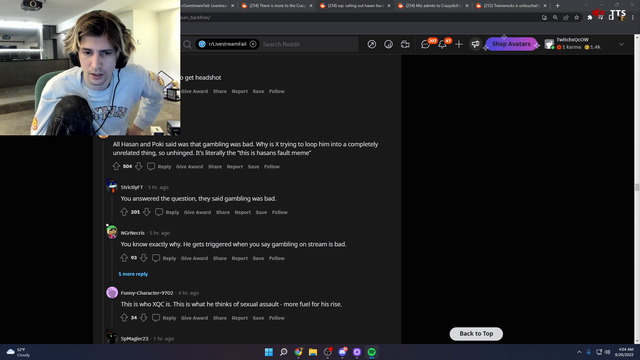Open Reddit notifications bell

point(442,44)
